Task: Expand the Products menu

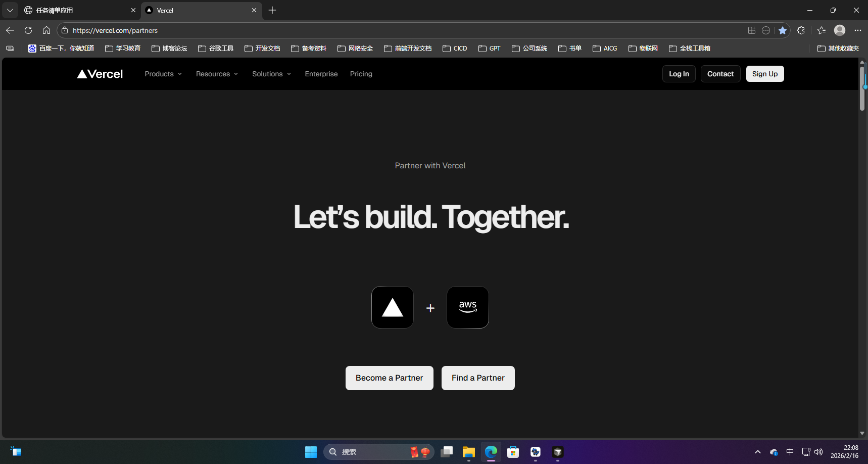Action: pos(163,74)
